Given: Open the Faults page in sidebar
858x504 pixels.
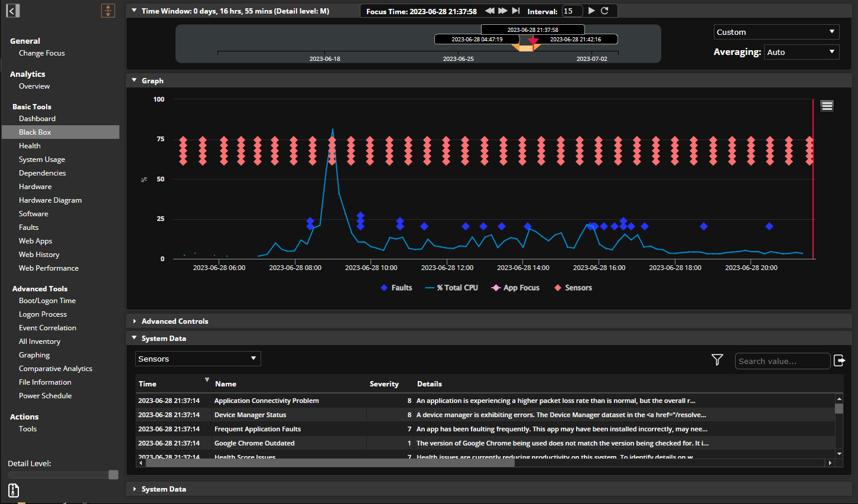Looking at the screenshot, I should 29,227.
